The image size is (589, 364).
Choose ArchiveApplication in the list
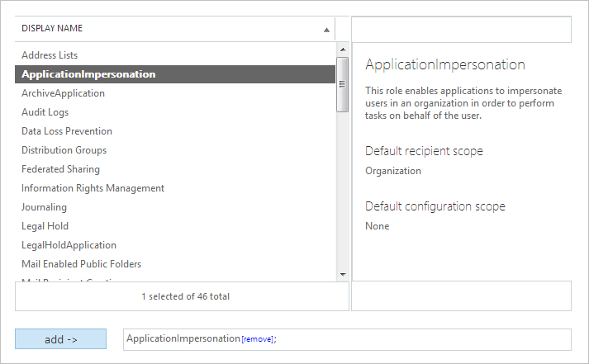tap(63, 93)
